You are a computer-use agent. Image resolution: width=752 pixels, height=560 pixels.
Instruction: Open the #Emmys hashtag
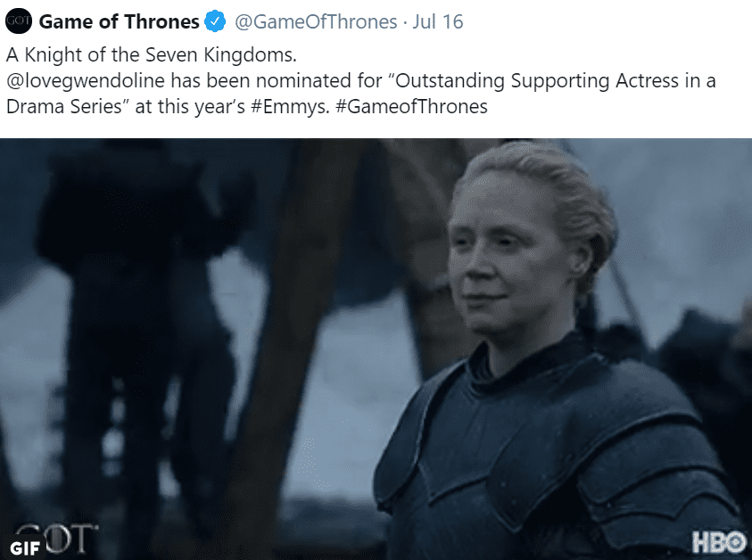[x=290, y=106]
